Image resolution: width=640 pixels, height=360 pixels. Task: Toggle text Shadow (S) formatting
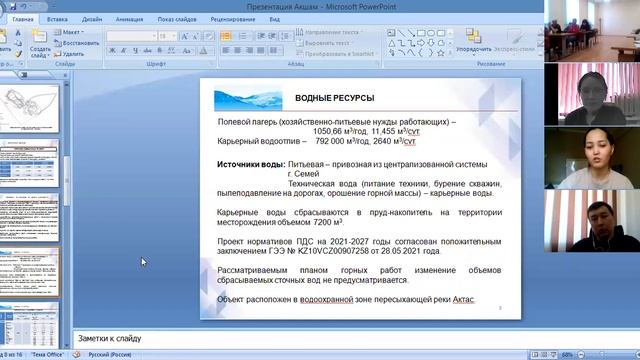pyautogui.click(x=160, y=51)
